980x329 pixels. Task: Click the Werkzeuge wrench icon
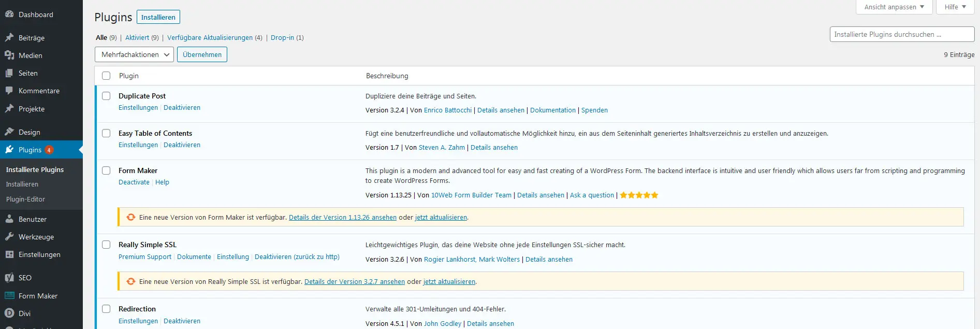[x=9, y=237]
